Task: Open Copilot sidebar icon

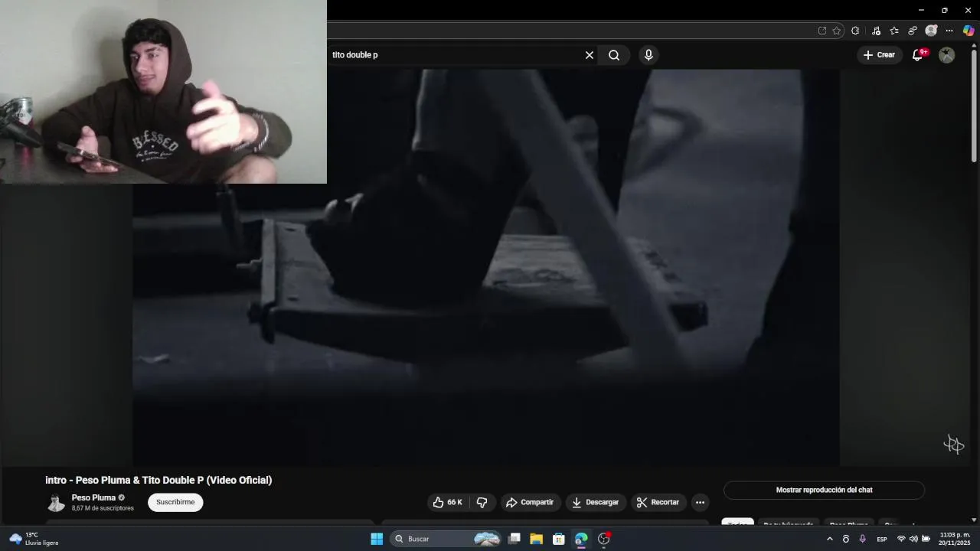Action: pos(969,31)
